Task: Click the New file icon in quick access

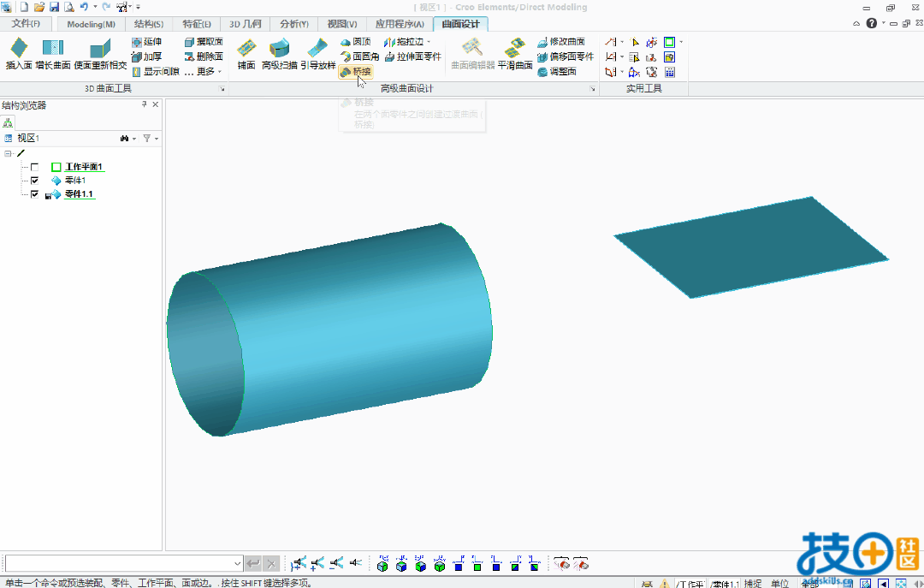Action: [24, 7]
